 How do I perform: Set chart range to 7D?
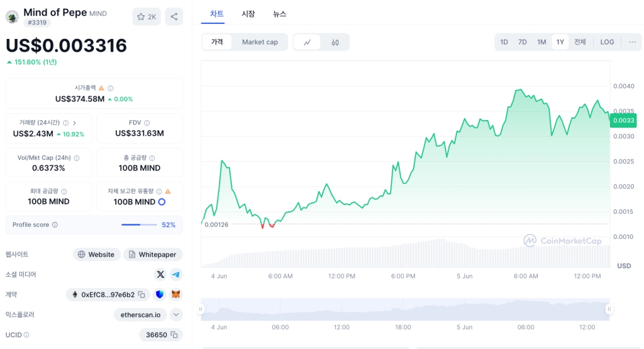(x=523, y=42)
